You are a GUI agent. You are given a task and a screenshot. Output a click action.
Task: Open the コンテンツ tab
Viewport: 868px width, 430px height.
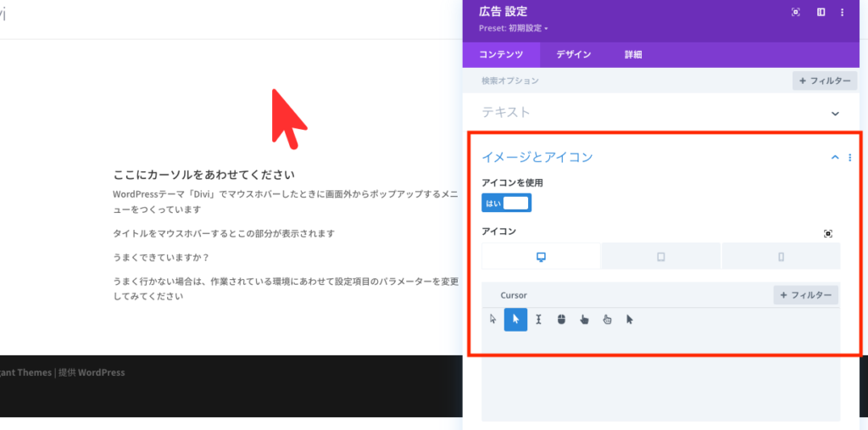(x=501, y=55)
